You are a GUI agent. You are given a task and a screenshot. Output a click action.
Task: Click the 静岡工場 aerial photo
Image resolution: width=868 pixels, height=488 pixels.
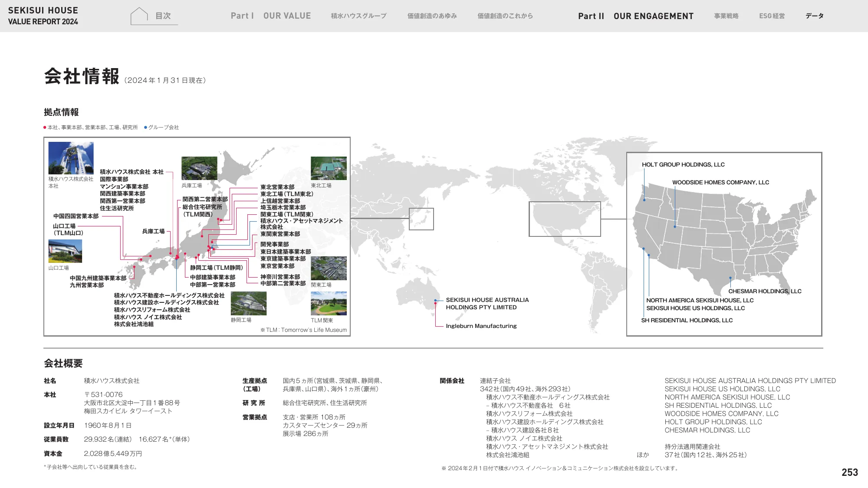(x=249, y=303)
